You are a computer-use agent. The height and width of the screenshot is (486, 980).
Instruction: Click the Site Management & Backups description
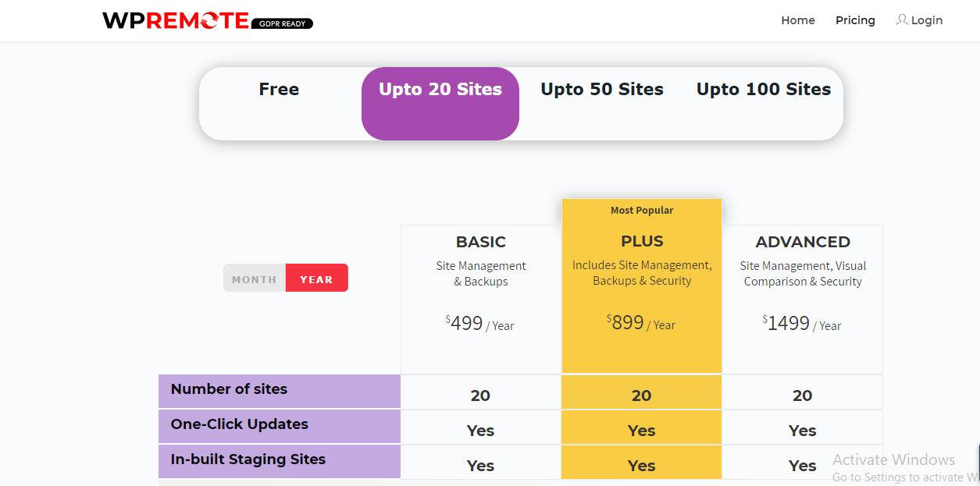(481, 274)
